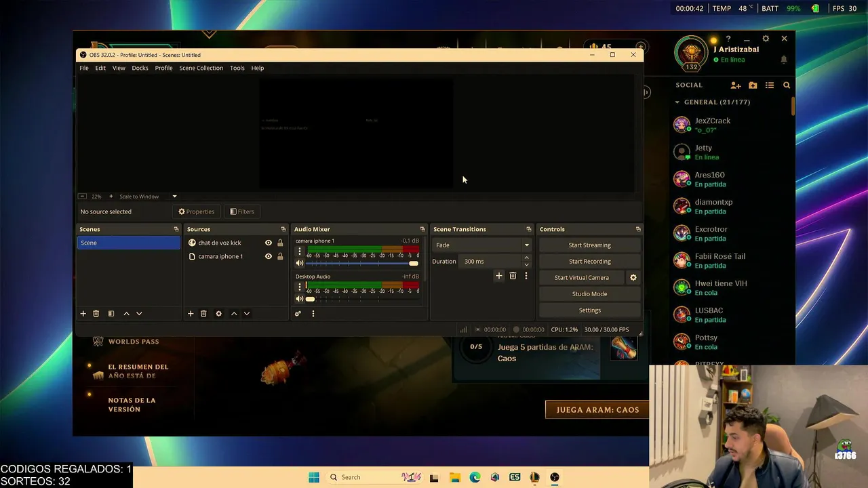Screen dimensions: 868x488
Task: Open Desktop Audio options three-dot menu
Action: 300,287
